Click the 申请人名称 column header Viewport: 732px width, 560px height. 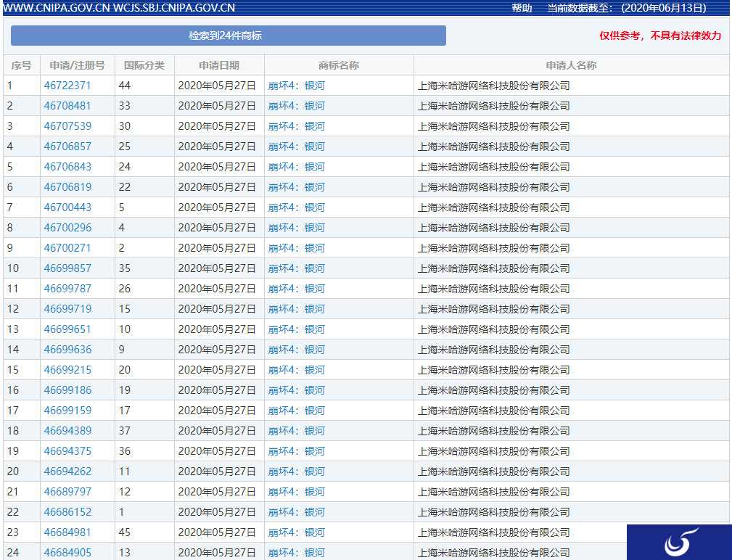tap(571, 65)
